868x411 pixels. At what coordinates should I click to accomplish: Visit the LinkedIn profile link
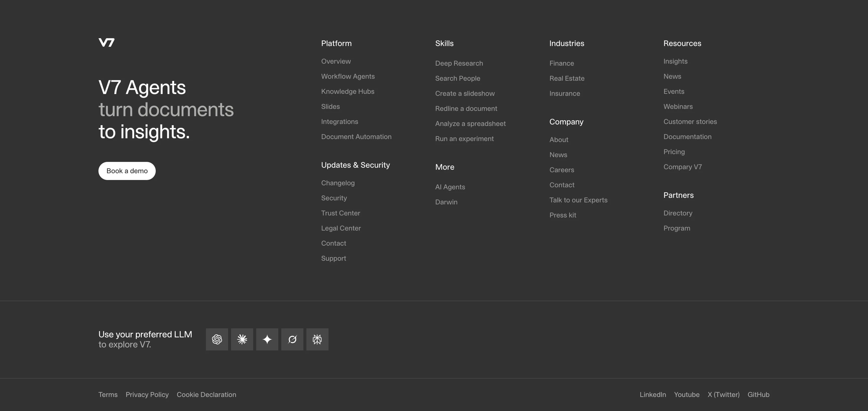tap(653, 394)
